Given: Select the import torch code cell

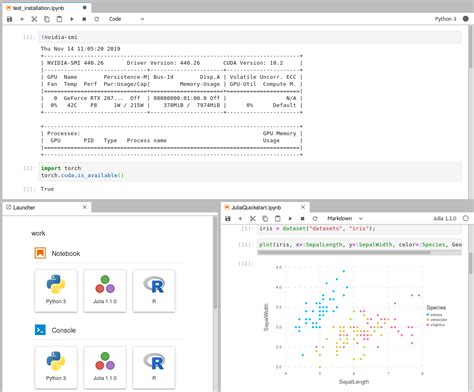Looking at the screenshot, I should (251, 172).
